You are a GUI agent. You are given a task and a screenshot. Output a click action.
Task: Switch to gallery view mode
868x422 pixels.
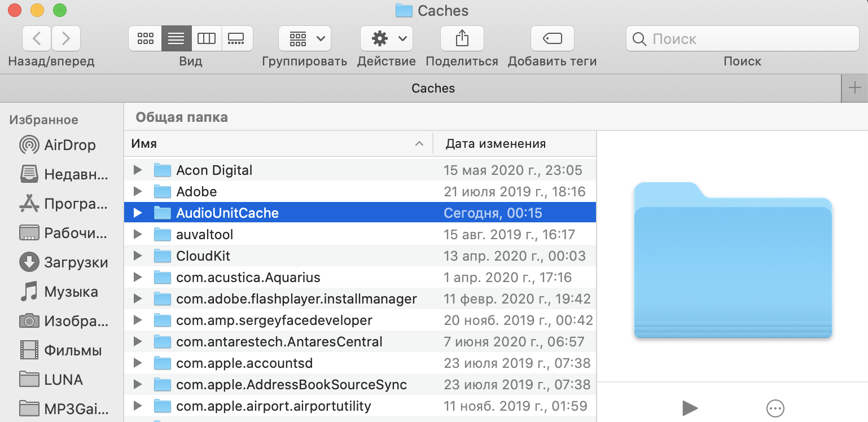(236, 38)
